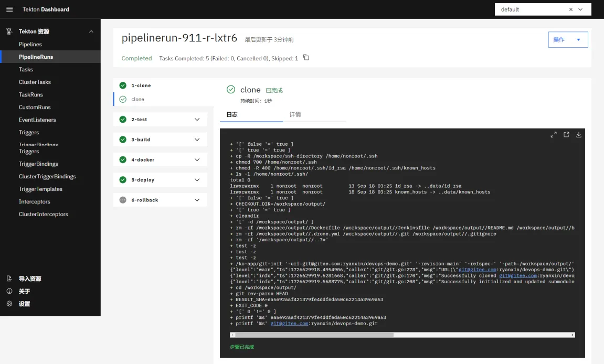This screenshot has height=364, width=604.
Task: Click the 4-docker success status icon
Action: [123, 159]
